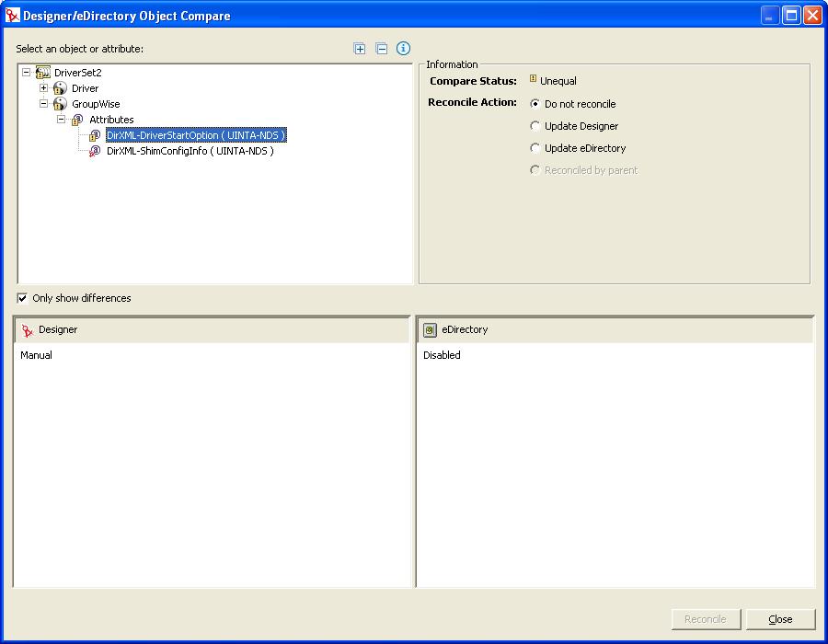Click the DirXML-ShimConfigInfo attribute icon

point(95,151)
